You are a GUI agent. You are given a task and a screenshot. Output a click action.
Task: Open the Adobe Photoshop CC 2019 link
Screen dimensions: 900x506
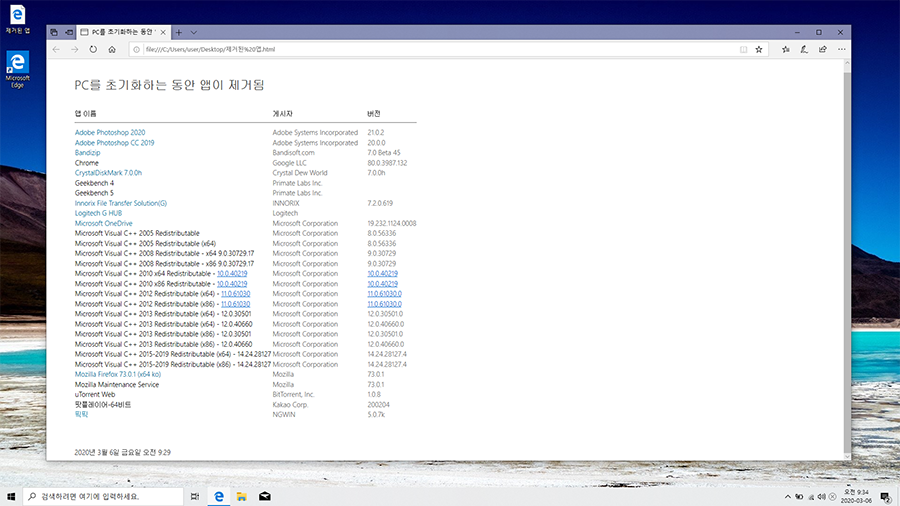pyautogui.click(x=114, y=143)
